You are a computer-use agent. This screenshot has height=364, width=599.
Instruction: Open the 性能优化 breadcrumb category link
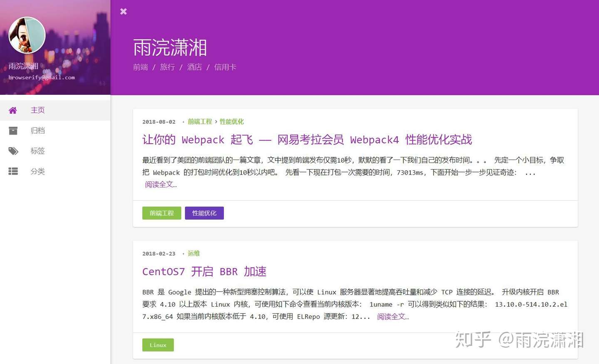(x=232, y=122)
